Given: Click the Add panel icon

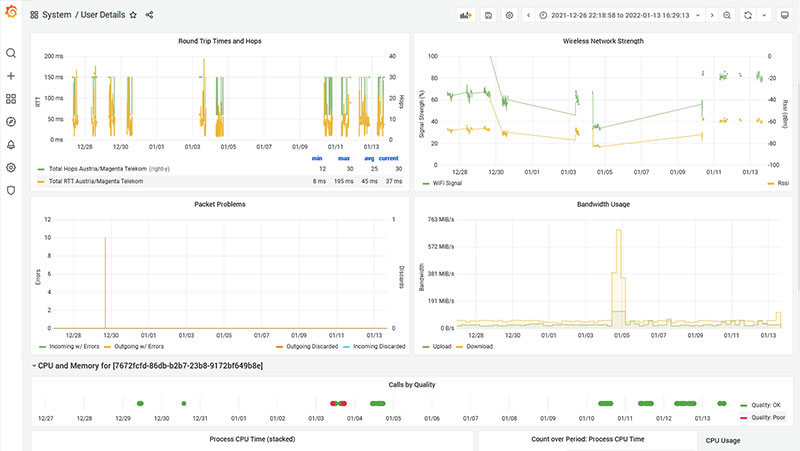Looking at the screenshot, I should point(465,15).
